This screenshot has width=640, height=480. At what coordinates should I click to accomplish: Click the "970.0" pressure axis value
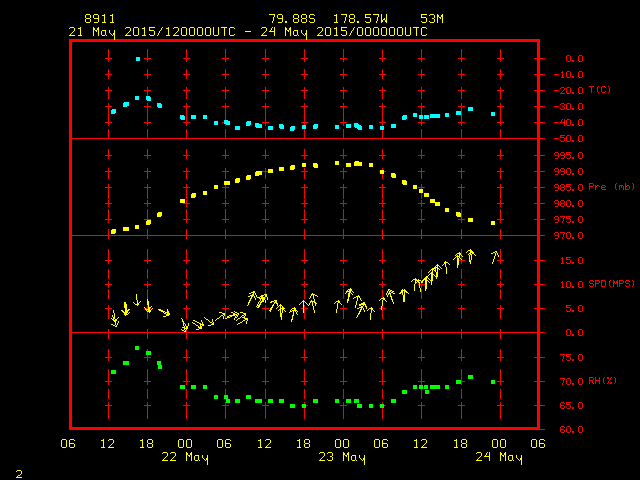pos(569,236)
